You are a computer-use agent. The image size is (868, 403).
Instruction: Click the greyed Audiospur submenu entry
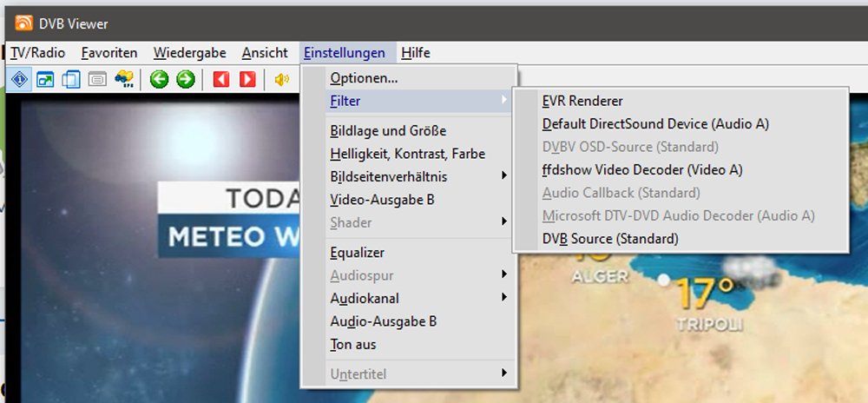(410, 275)
